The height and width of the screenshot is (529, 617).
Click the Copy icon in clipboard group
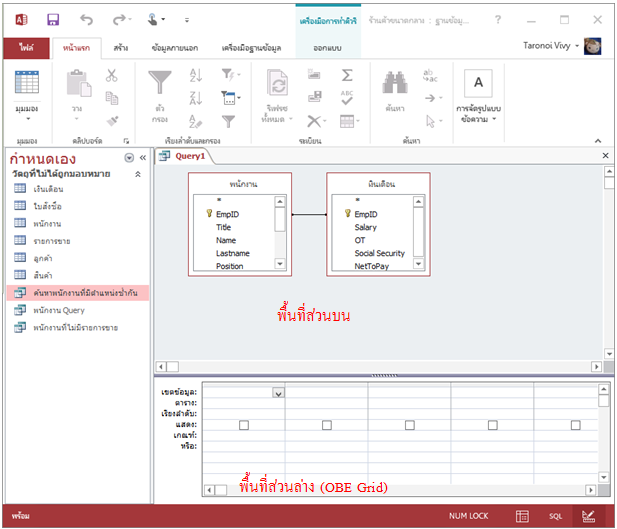[x=112, y=98]
